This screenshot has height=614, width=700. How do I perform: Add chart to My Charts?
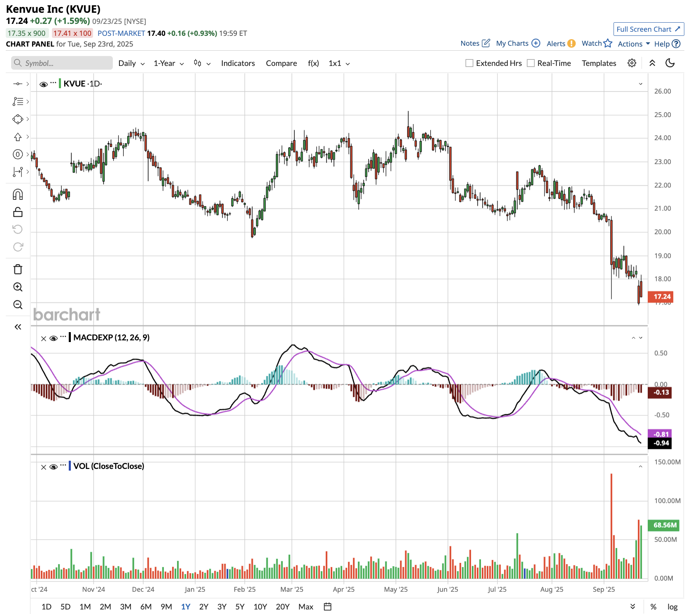pyautogui.click(x=536, y=43)
